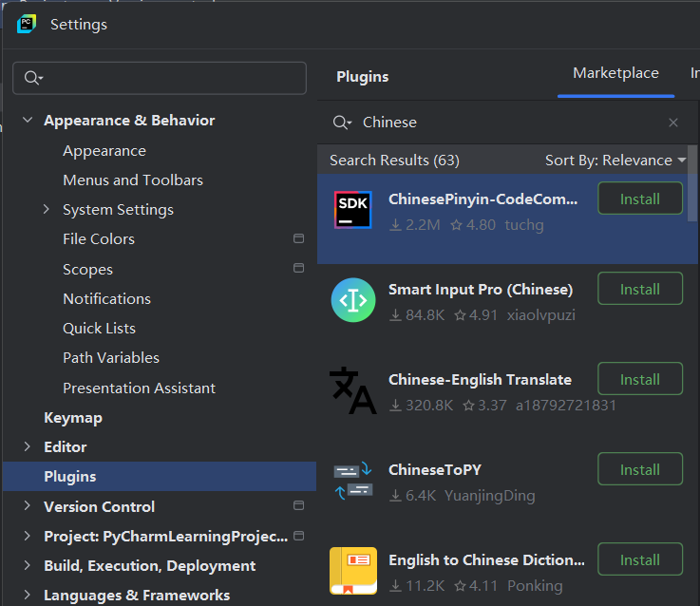Open the Notifications settings
The image size is (700, 606).
coord(107,299)
